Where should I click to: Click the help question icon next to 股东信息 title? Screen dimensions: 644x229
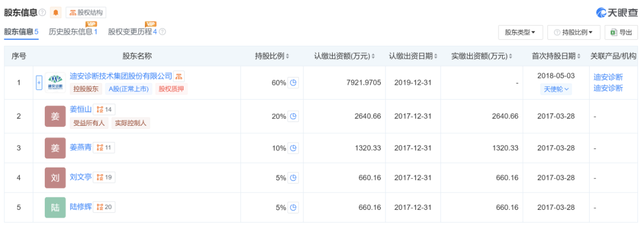[x=42, y=13]
